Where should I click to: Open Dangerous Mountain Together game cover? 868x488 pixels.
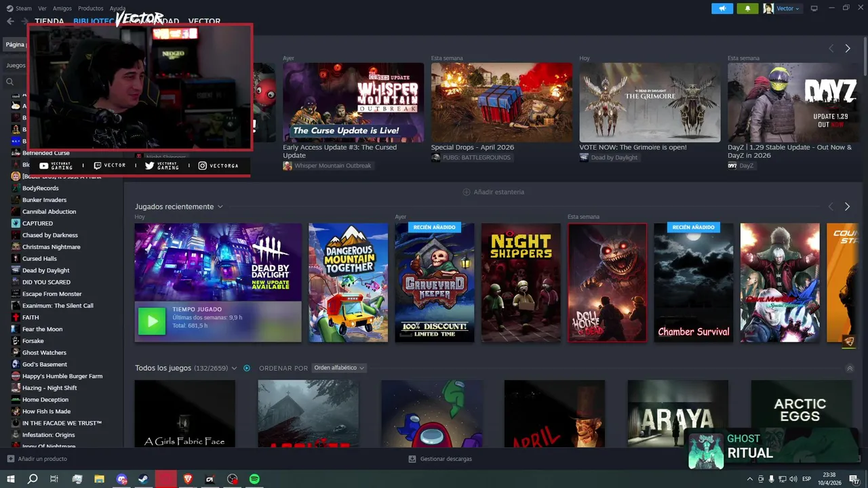pos(349,283)
